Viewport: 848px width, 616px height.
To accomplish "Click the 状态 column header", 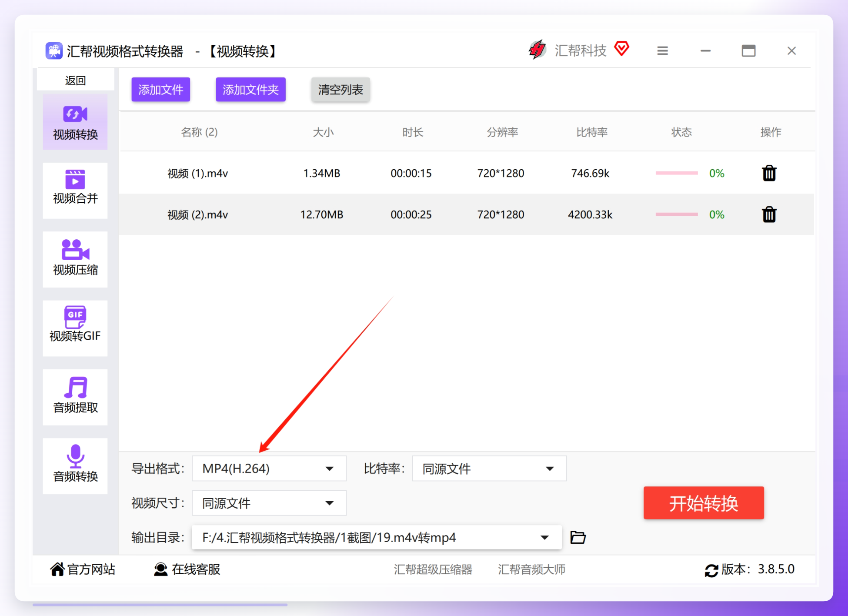I will (x=681, y=132).
